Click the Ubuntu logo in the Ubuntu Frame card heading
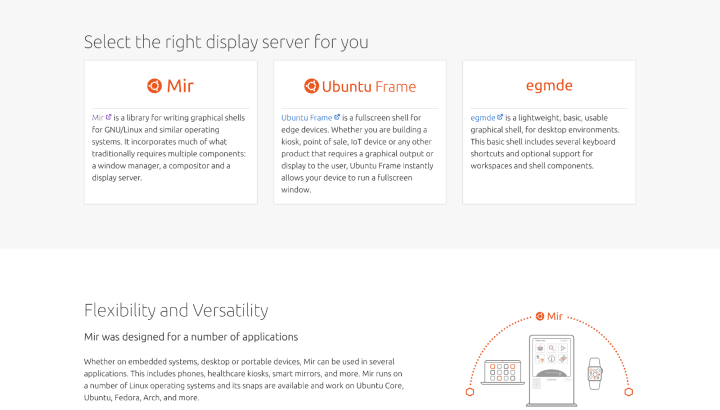 311,86
